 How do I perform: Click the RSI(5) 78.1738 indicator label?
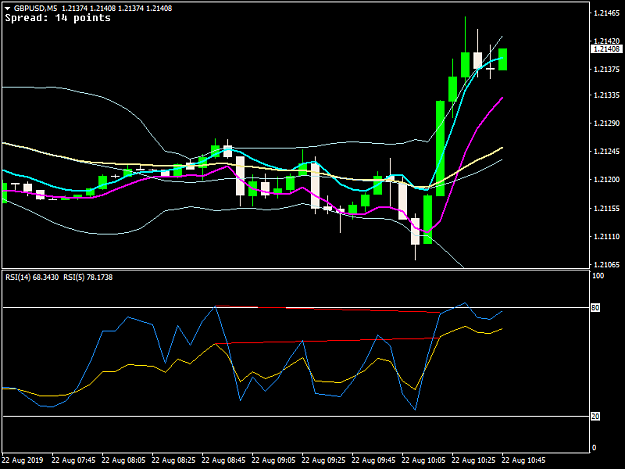(88, 277)
